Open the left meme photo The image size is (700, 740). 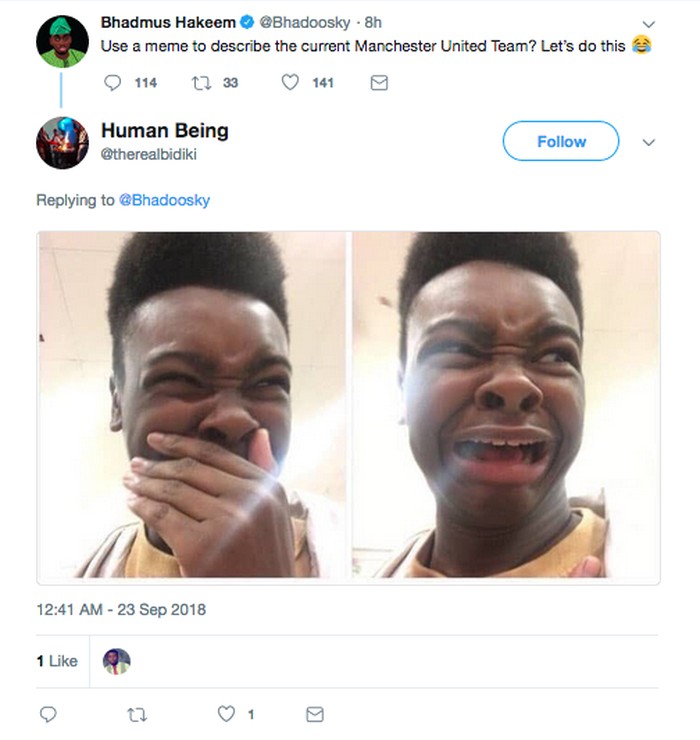pyautogui.click(x=191, y=407)
